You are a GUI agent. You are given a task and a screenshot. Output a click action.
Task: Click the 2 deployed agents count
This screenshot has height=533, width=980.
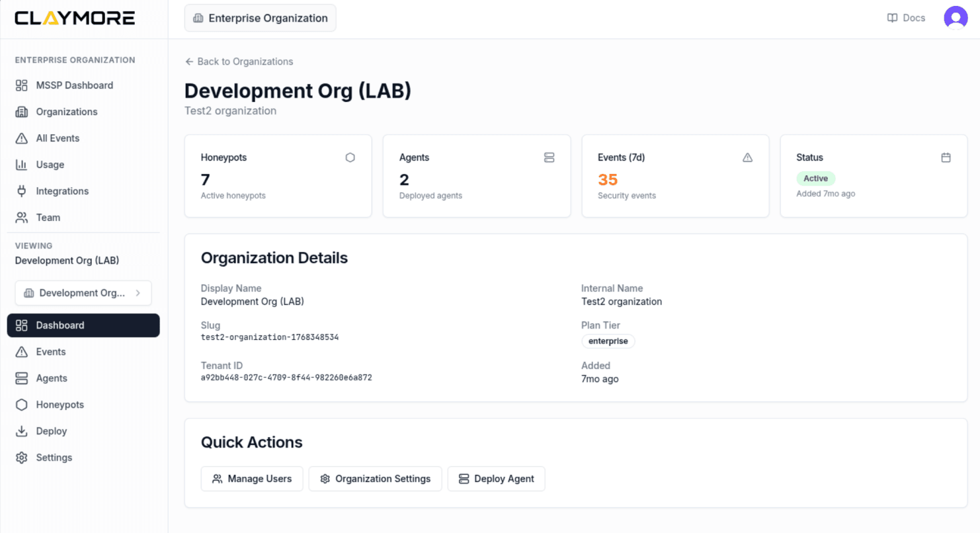click(x=404, y=180)
